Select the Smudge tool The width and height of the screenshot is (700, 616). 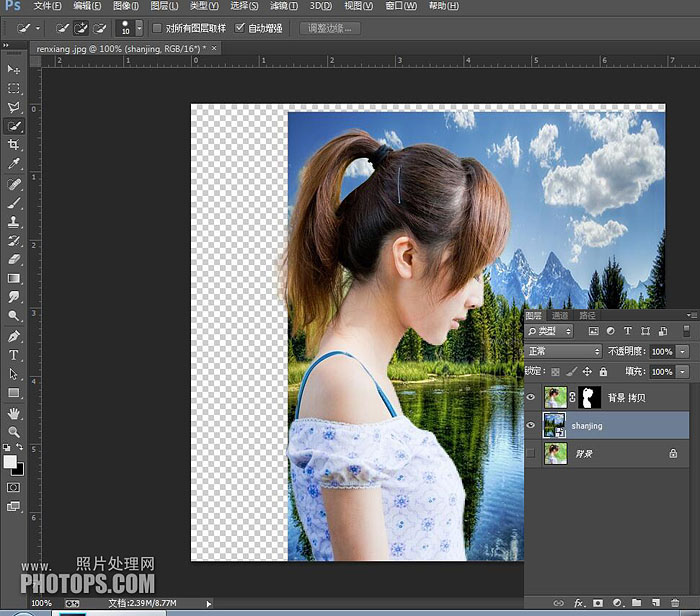click(x=13, y=297)
